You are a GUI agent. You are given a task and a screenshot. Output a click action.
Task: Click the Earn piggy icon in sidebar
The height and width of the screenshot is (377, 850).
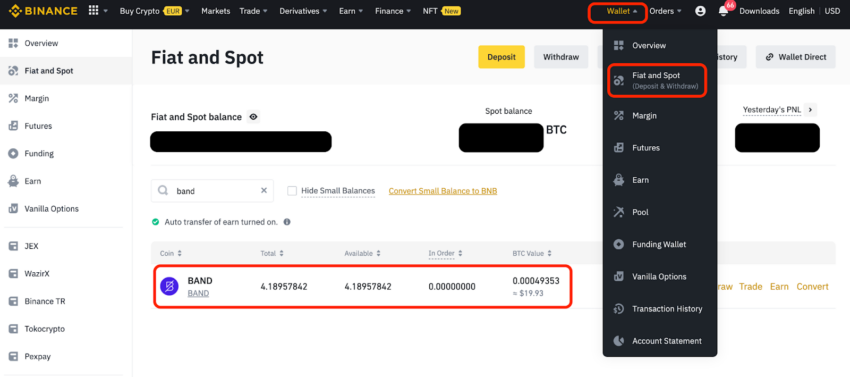click(x=14, y=181)
